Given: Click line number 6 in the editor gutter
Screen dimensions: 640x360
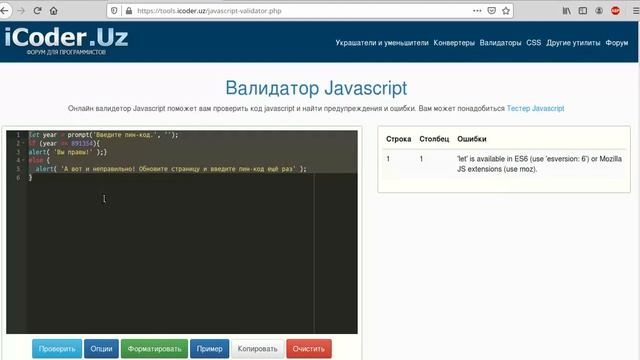Looking at the screenshot, I should click(18, 178).
